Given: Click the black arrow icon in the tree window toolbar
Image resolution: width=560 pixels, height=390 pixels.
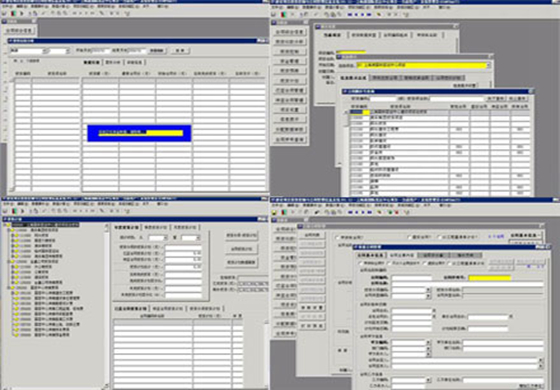Looking at the screenshot, I should [x=22, y=211].
